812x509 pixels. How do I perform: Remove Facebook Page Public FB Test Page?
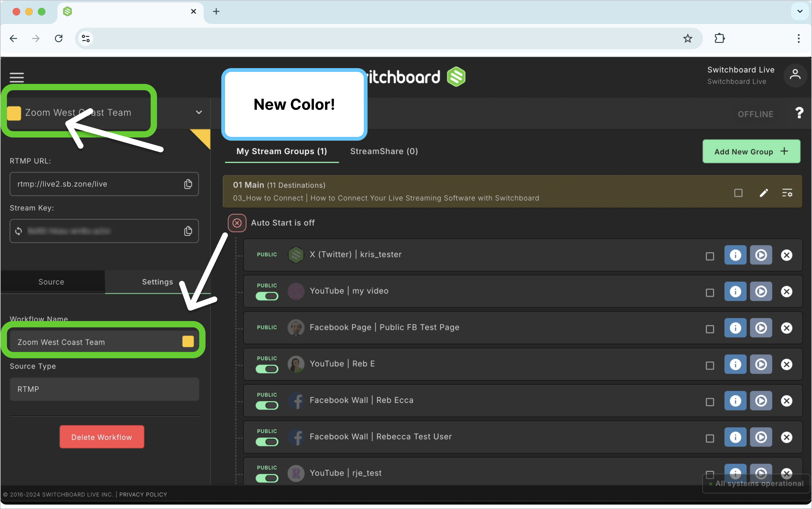tap(786, 328)
